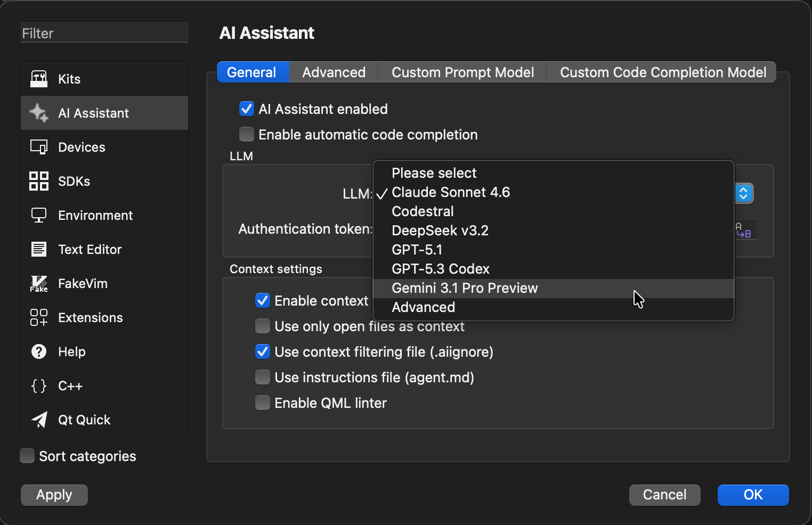The image size is (812, 525).
Task: Select the C++ braces icon
Action: coord(38,385)
